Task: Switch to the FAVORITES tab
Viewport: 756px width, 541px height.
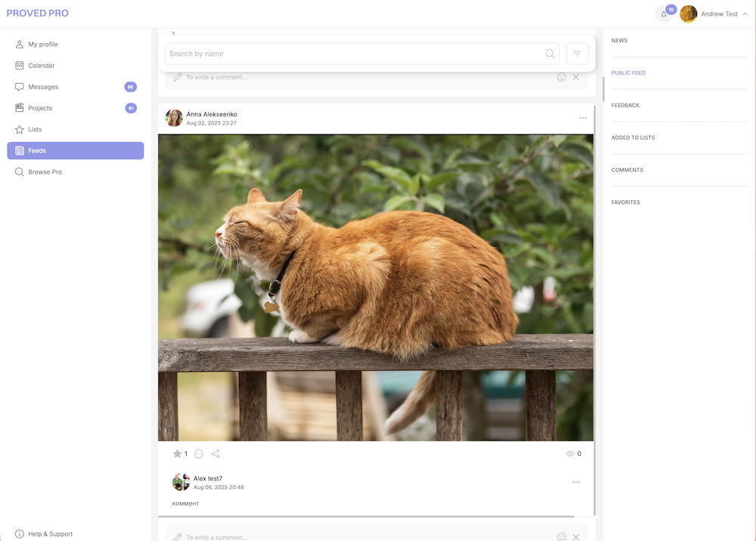Action: tap(625, 202)
